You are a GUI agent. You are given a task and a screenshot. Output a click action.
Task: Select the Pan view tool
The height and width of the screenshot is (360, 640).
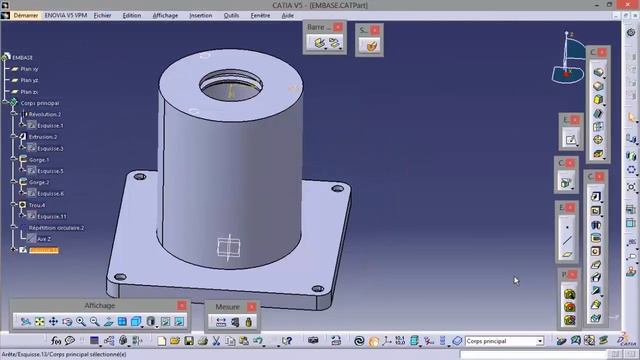click(x=53, y=322)
